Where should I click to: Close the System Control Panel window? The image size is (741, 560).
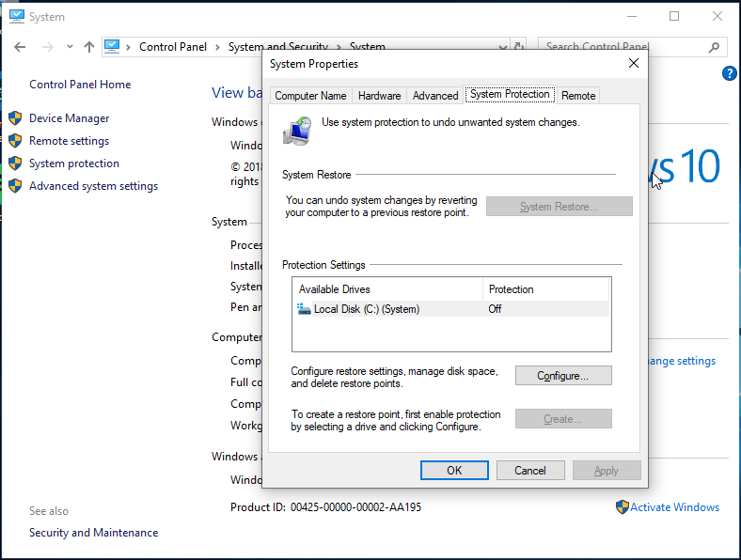point(717,17)
